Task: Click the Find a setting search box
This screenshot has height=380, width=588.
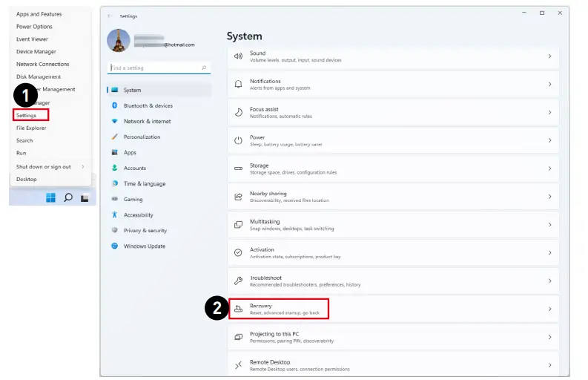Action: tap(154, 68)
